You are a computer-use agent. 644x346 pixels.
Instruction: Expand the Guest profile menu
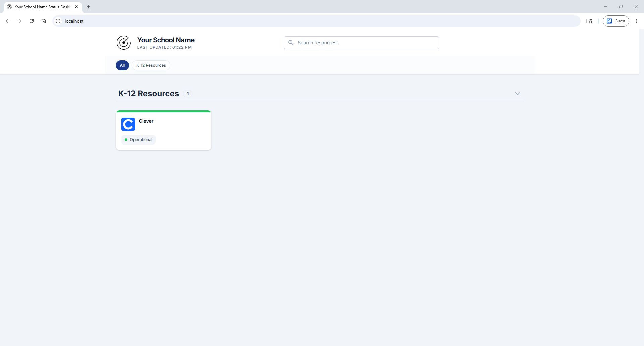coord(616,21)
